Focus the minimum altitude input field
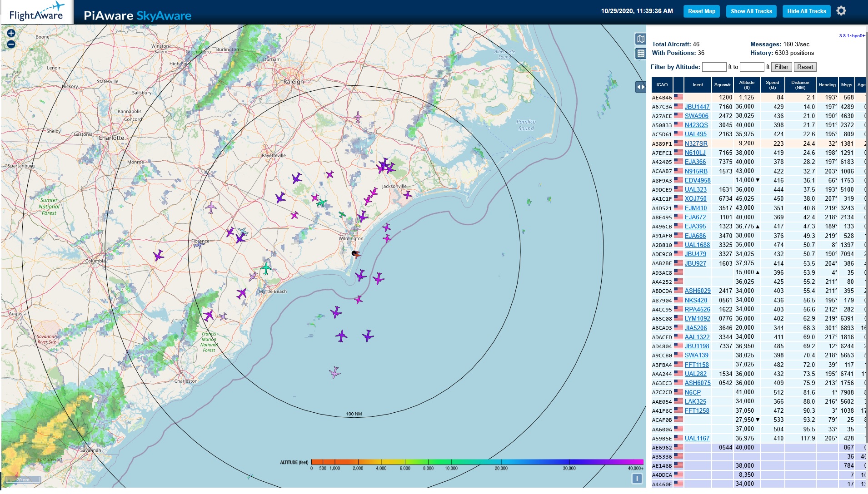 [x=714, y=67]
